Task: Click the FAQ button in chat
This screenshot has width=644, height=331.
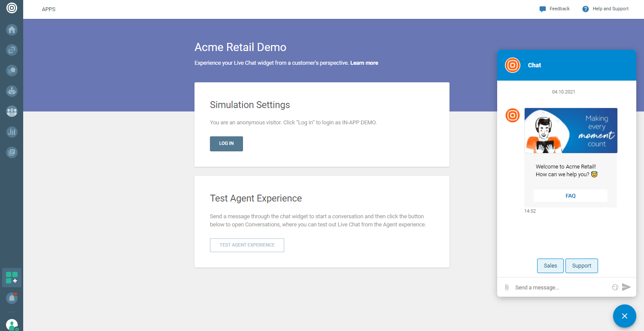Action: point(571,196)
